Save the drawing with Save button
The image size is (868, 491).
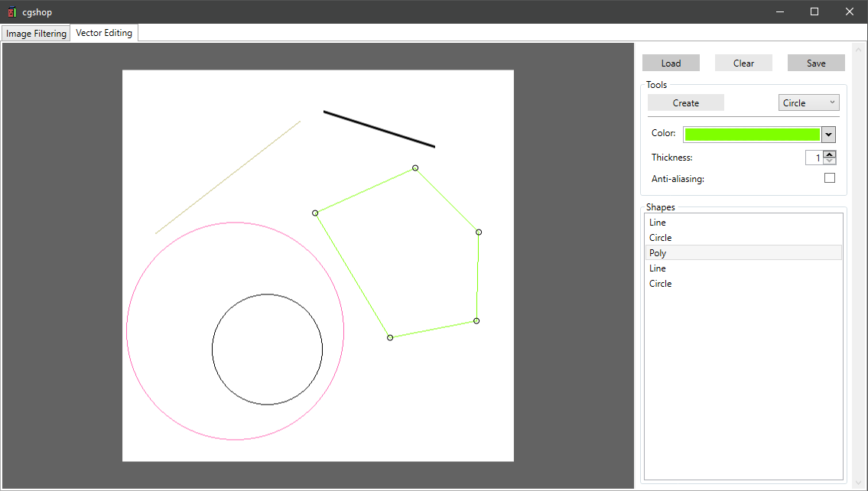(x=816, y=63)
